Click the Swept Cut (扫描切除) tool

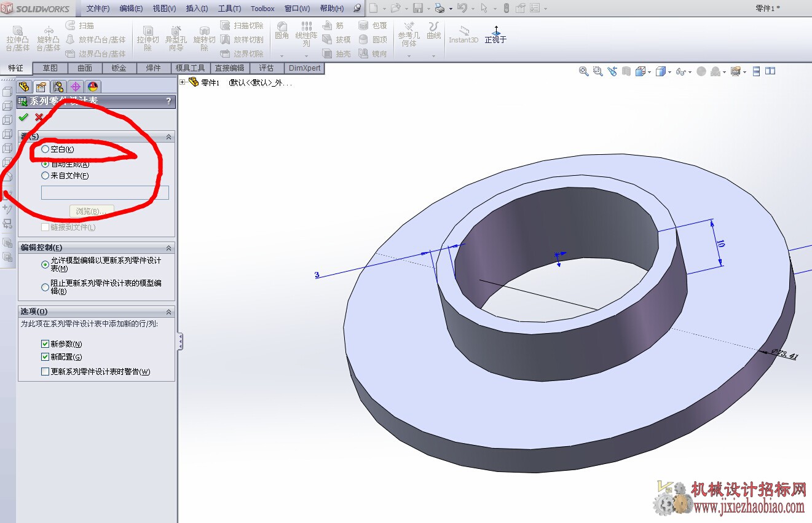242,25
